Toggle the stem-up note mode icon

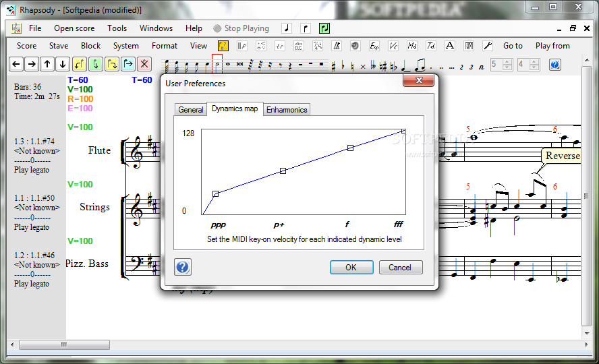[305, 28]
